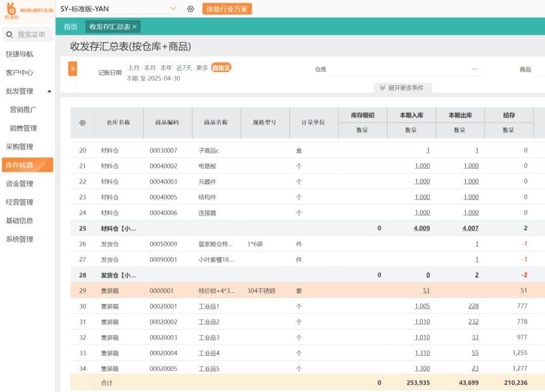Click the 更多 date options control
The image size is (545, 392).
(202, 67)
